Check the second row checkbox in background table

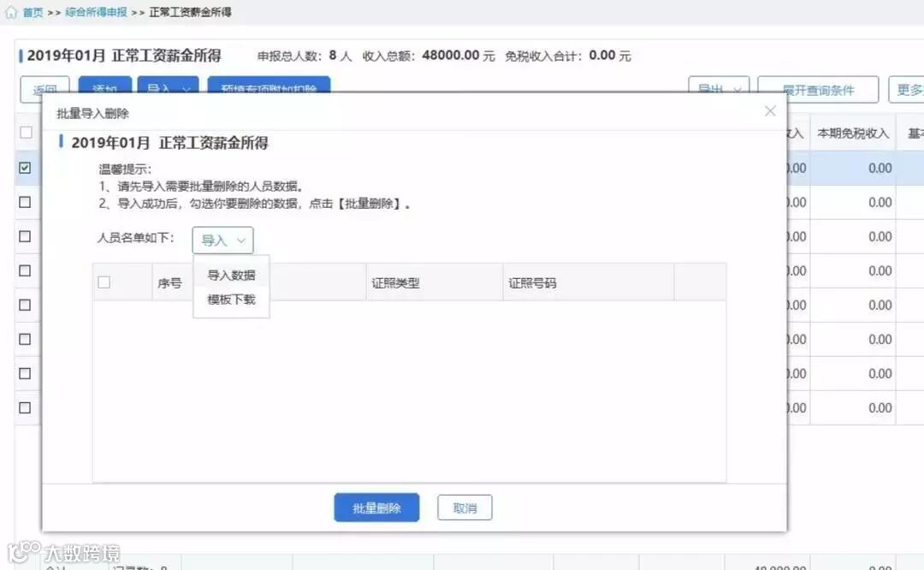[x=25, y=202]
